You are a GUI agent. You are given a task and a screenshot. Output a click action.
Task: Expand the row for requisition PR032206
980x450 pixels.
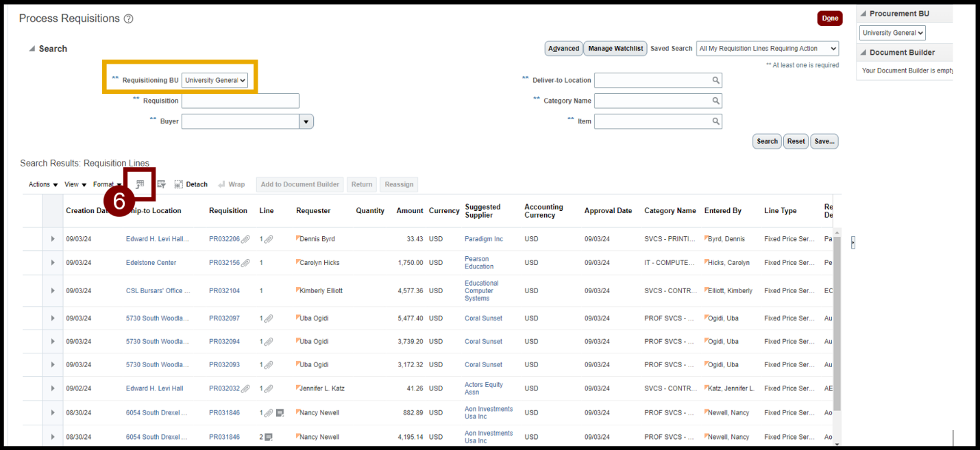[x=53, y=239]
